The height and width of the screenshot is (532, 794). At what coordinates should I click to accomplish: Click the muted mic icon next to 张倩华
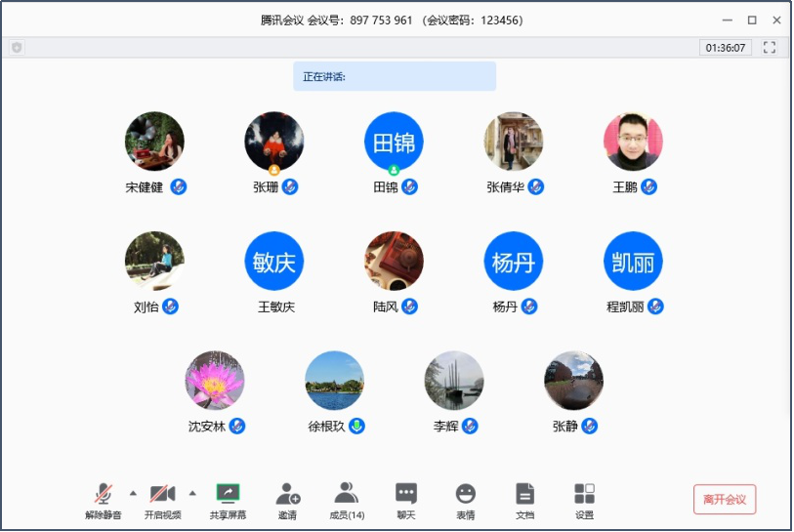pos(536,186)
